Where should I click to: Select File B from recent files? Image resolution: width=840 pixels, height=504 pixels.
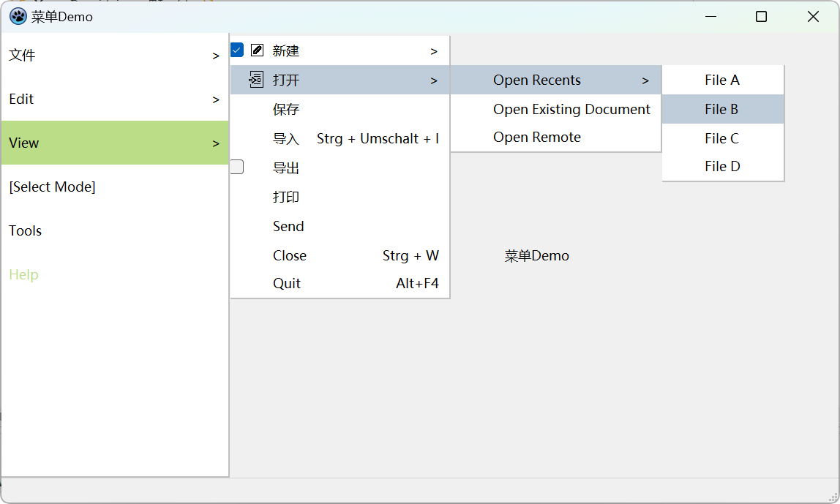(721, 109)
